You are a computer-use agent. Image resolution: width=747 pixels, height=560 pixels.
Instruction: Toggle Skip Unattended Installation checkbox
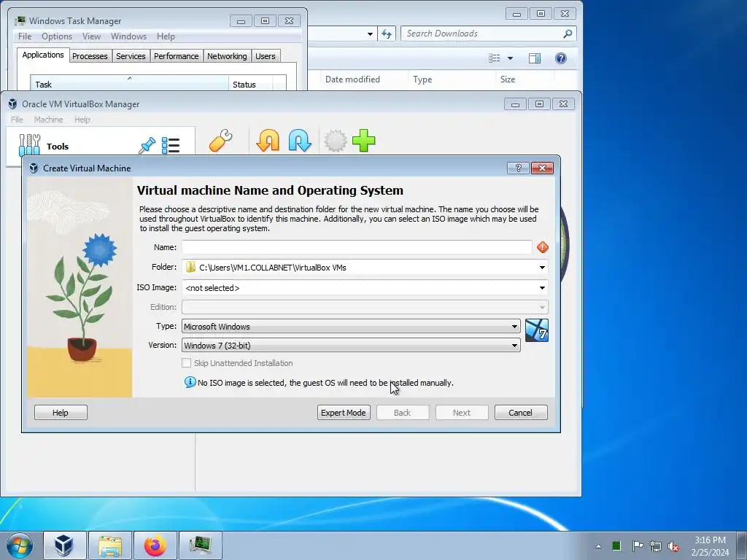(186, 363)
